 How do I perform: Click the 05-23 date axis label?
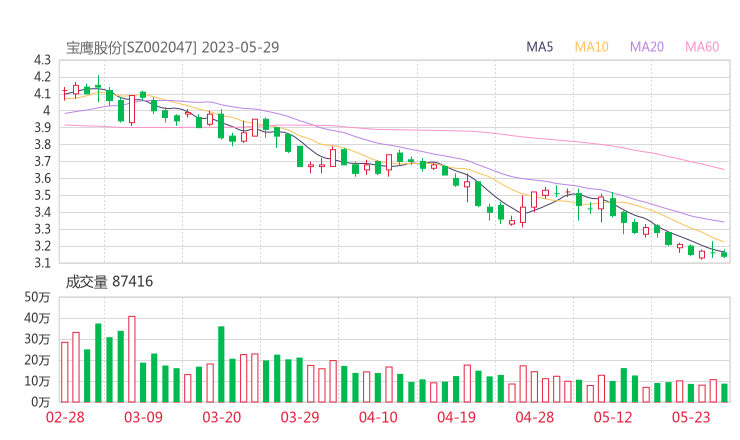[x=691, y=417]
